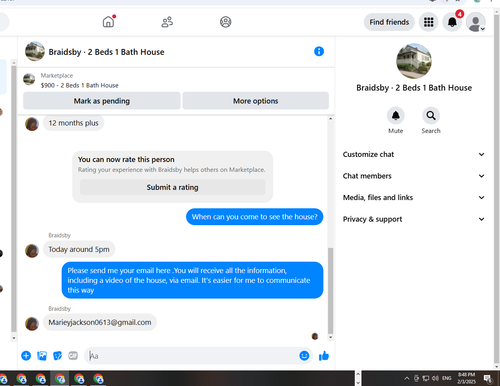Open the large house photo in right panel
Viewport: 500px width, 386px height.
tap(414, 61)
